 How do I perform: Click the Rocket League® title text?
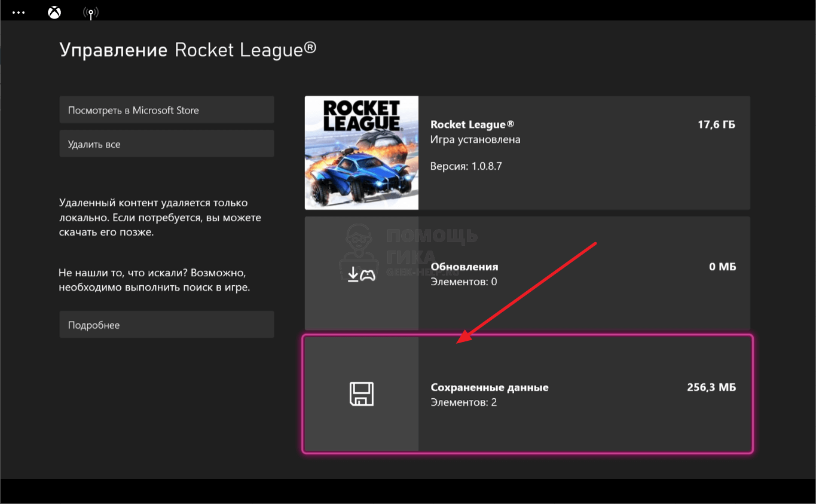point(472,124)
